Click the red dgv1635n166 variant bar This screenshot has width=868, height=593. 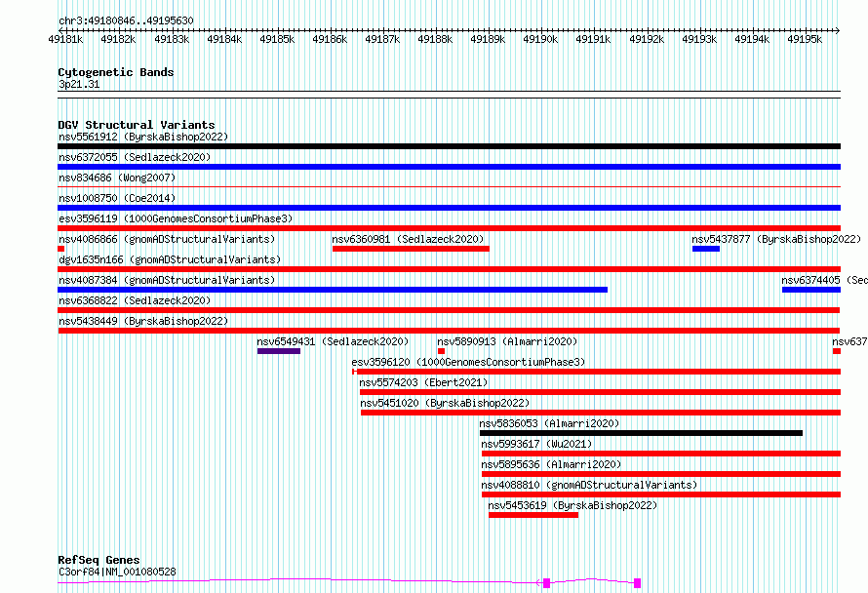[x=449, y=269]
